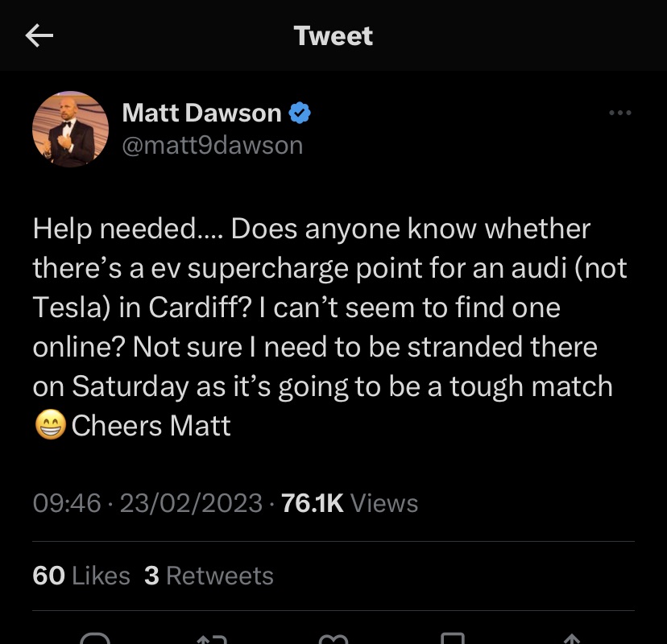
Task: Tap the back arrow icon
Action: pos(39,35)
